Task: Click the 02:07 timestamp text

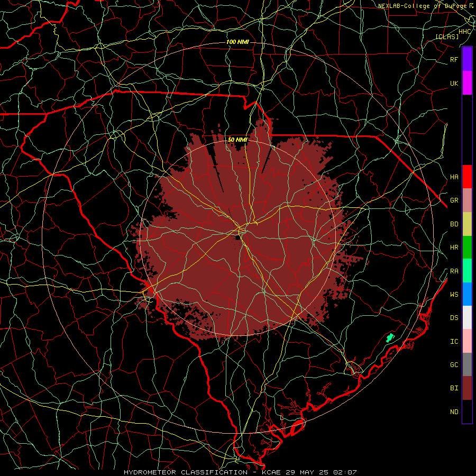Action: 346,472
